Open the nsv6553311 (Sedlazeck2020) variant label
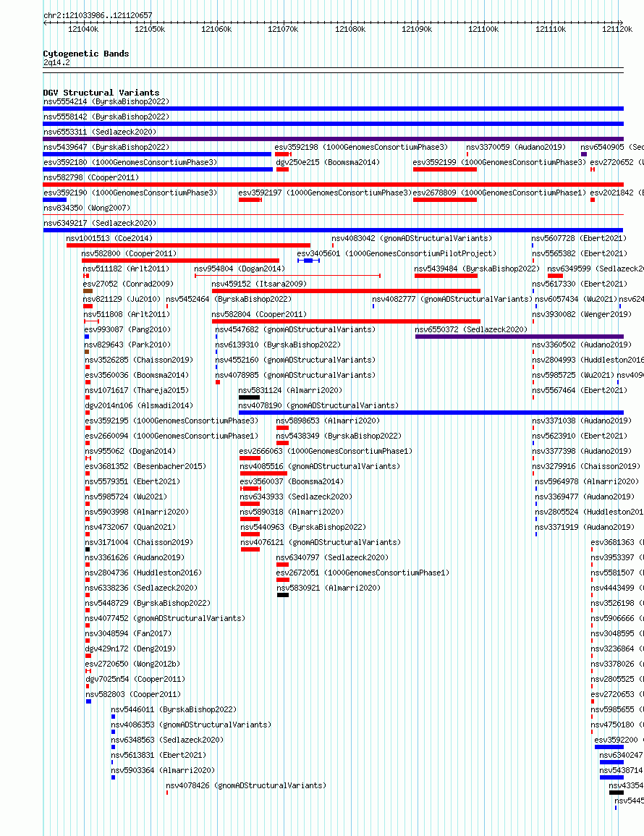 [101, 132]
